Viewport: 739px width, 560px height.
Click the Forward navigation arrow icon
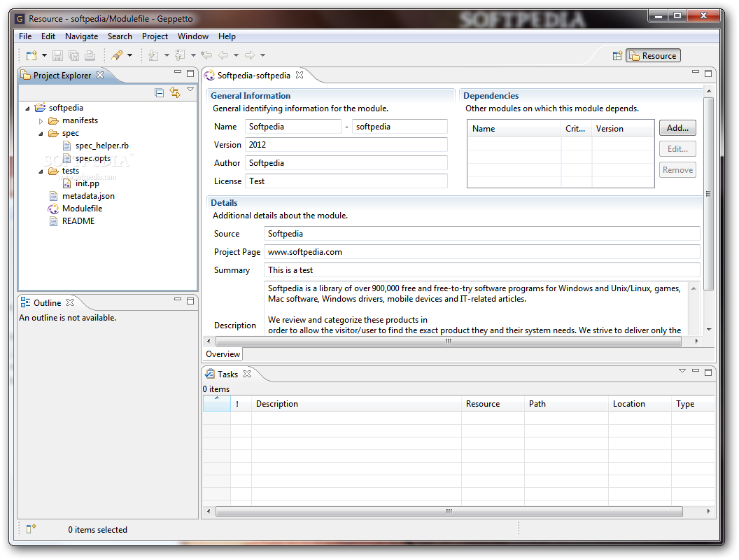coord(250,55)
